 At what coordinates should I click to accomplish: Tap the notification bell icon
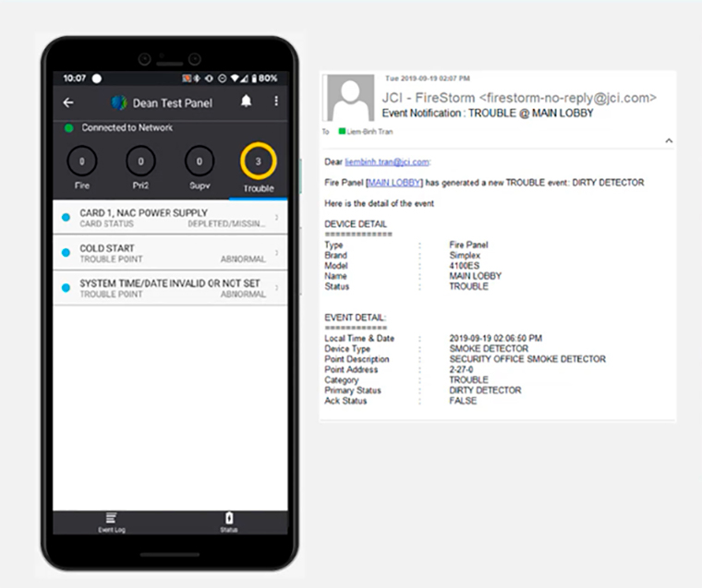tap(247, 102)
